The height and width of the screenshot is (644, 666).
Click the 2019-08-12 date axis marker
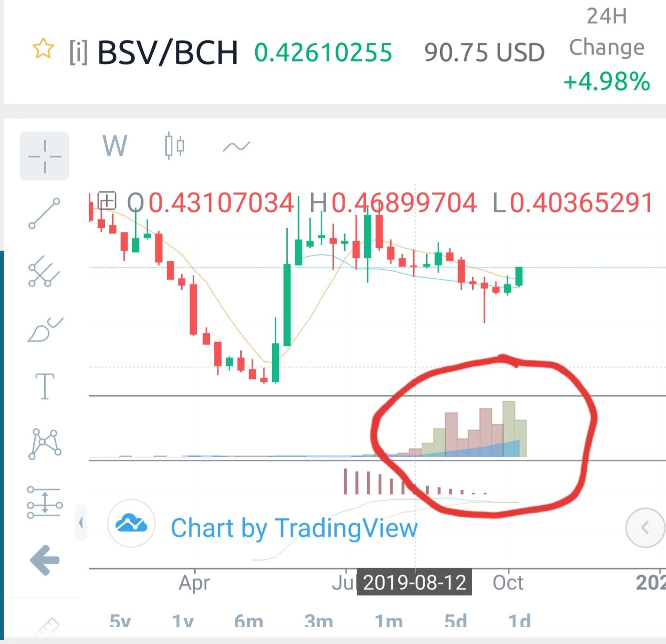[415, 582]
